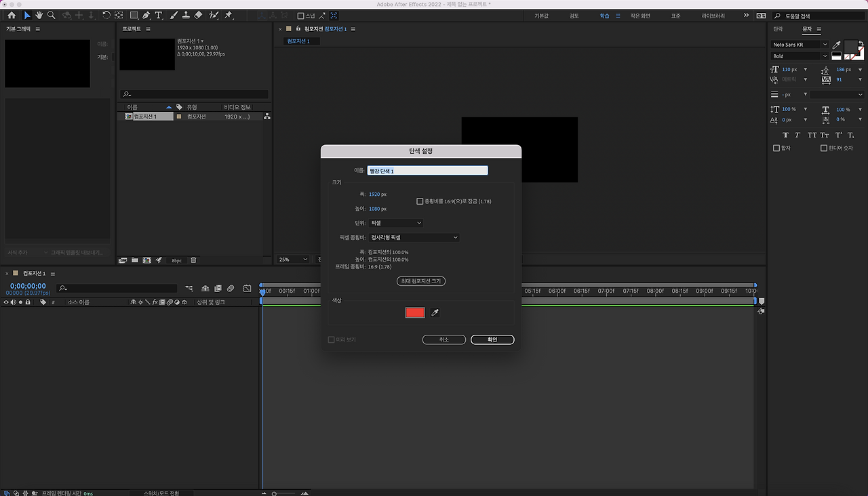The height and width of the screenshot is (496, 868).
Task: Delete selected item with trash icon
Action: [x=193, y=260]
